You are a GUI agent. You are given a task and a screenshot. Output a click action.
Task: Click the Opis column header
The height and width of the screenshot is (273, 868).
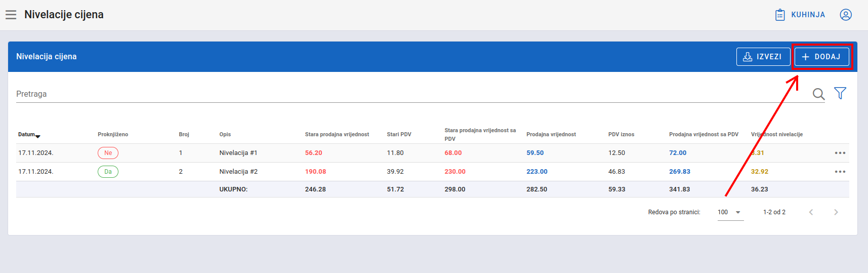225,135
